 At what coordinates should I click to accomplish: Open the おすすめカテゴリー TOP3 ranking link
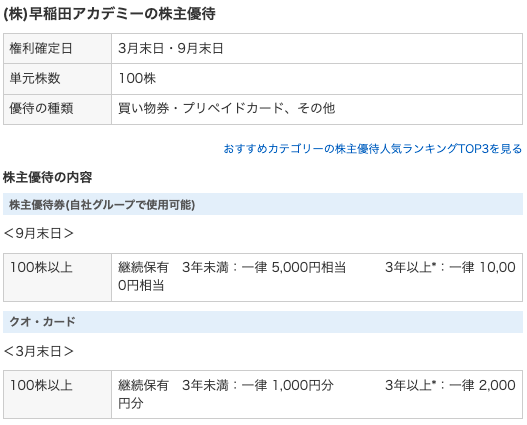(x=373, y=148)
